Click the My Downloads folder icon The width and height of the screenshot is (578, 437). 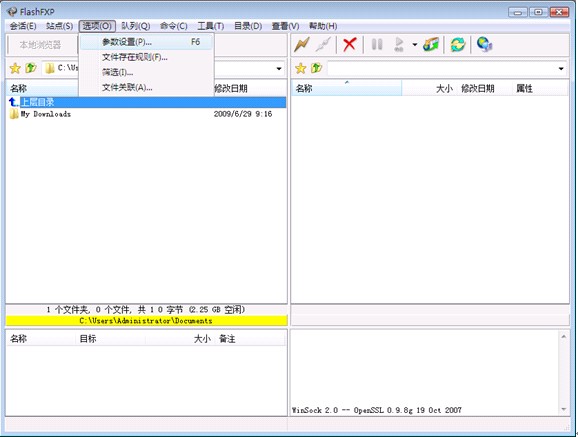coord(14,114)
